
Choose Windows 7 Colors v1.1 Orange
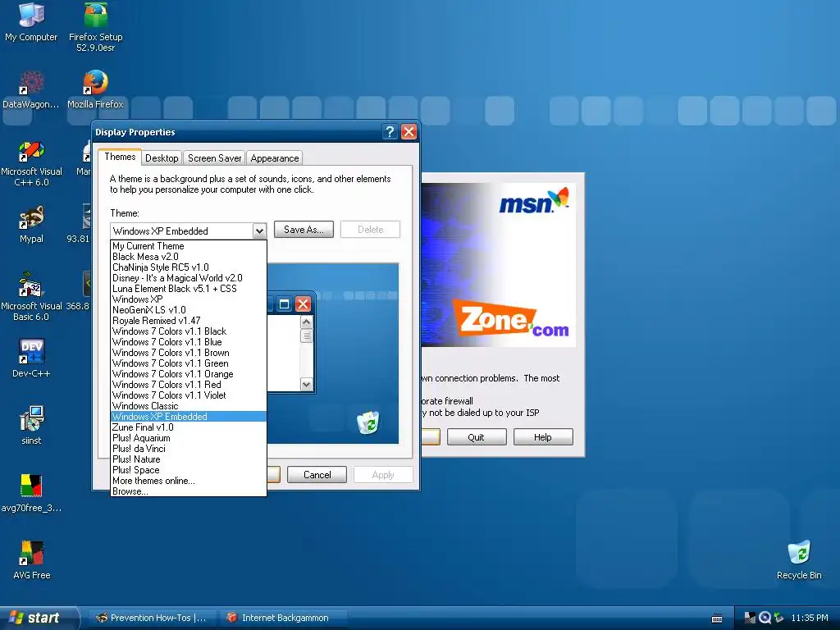point(188,374)
